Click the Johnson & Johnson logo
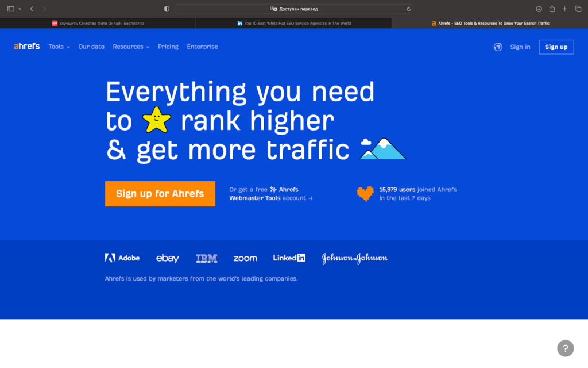588x368 pixels. pos(354,258)
